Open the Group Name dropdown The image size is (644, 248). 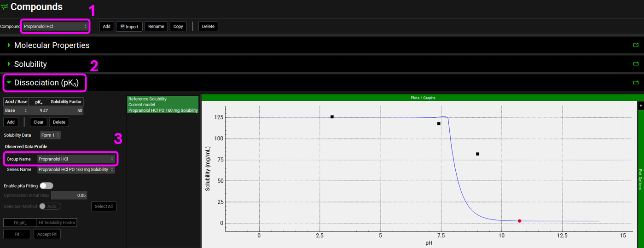coord(76,159)
